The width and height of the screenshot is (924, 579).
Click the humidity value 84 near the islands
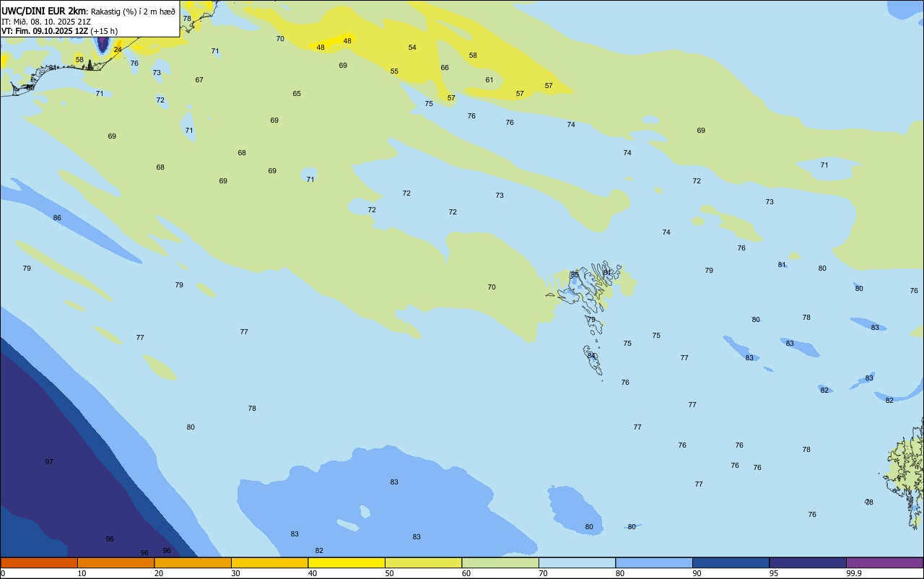pyautogui.click(x=591, y=355)
